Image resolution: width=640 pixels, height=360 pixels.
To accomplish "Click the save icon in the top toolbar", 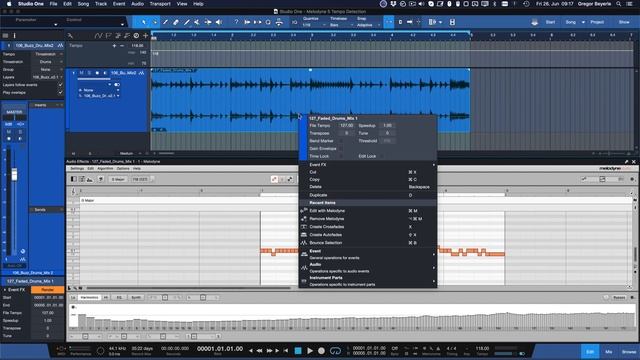I will coord(452,22).
